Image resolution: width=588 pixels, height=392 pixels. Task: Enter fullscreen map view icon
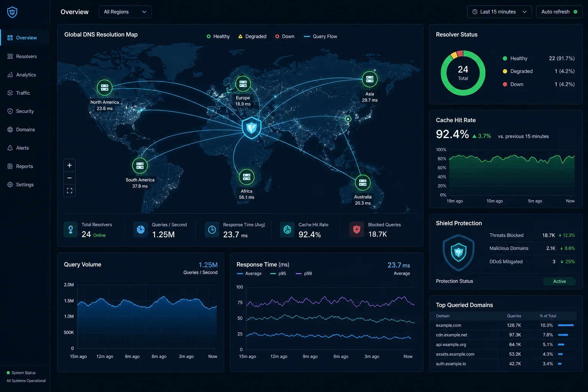coord(69,191)
